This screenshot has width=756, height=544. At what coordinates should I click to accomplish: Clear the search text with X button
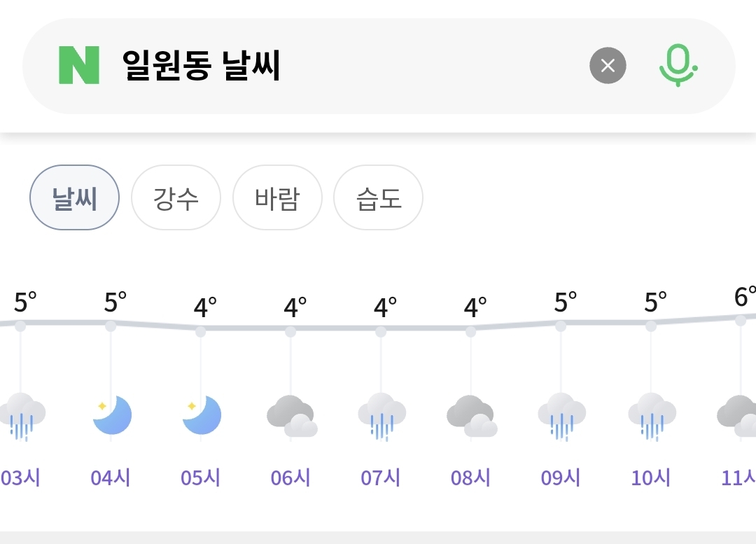tap(608, 66)
